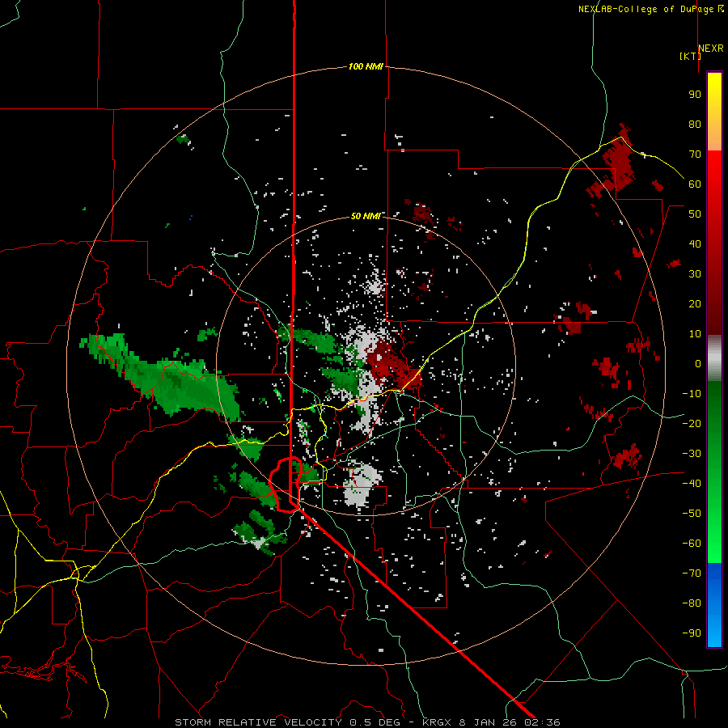Pick the blue segment at the color bar bottom
Screen dimensions: 728x728
click(x=714, y=605)
